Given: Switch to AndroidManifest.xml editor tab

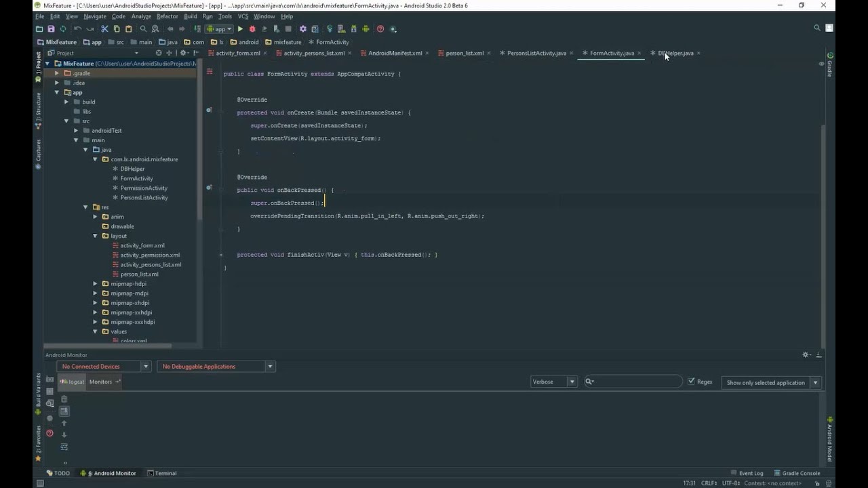Looking at the screenshot, I should [395, 53].
